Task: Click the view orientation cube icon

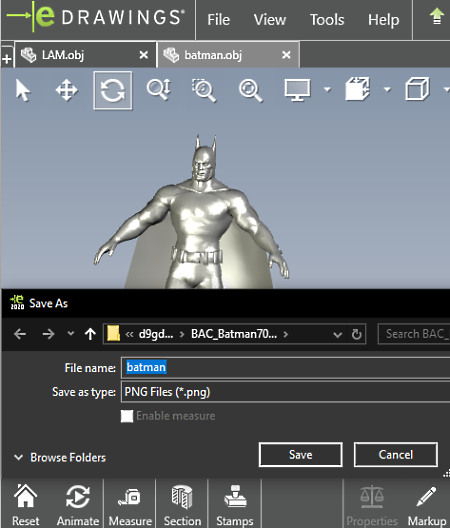Action: click(x=357, y=89)
